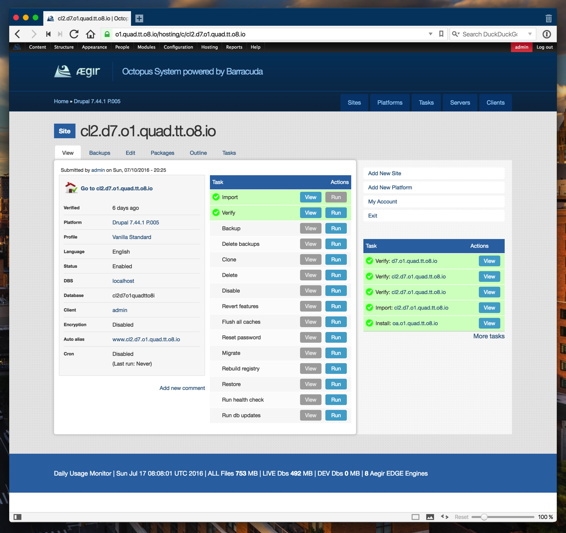Adjust the page zoom slider
The height and width of the screenshot is (533, 566).
pos(484,517)
